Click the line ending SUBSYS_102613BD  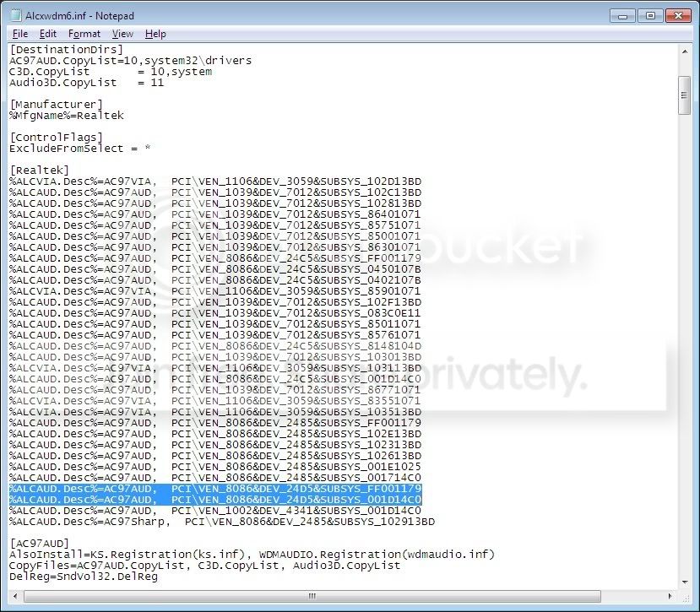coord(215,456)
